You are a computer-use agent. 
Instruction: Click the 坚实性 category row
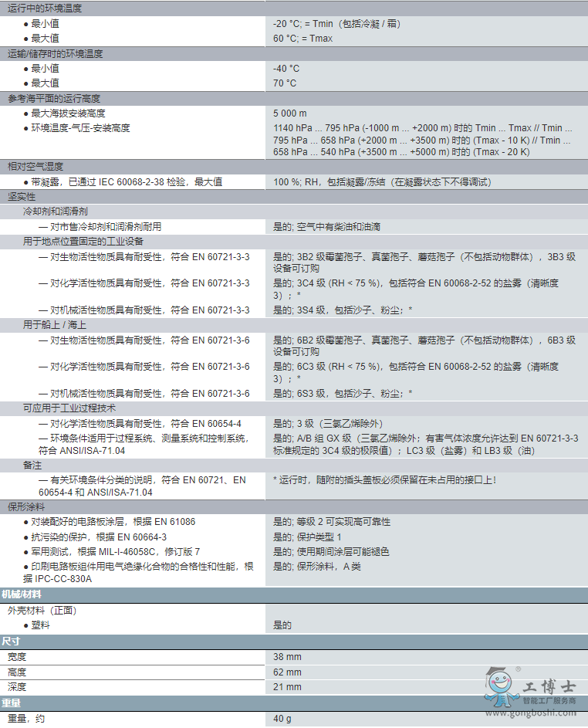coord(22,197)
